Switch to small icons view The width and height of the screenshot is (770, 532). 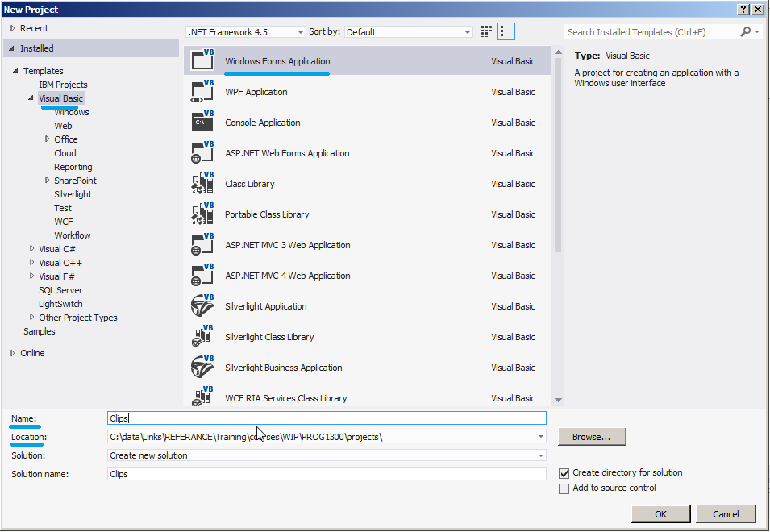pyautogui.click(x=486, y=32)
